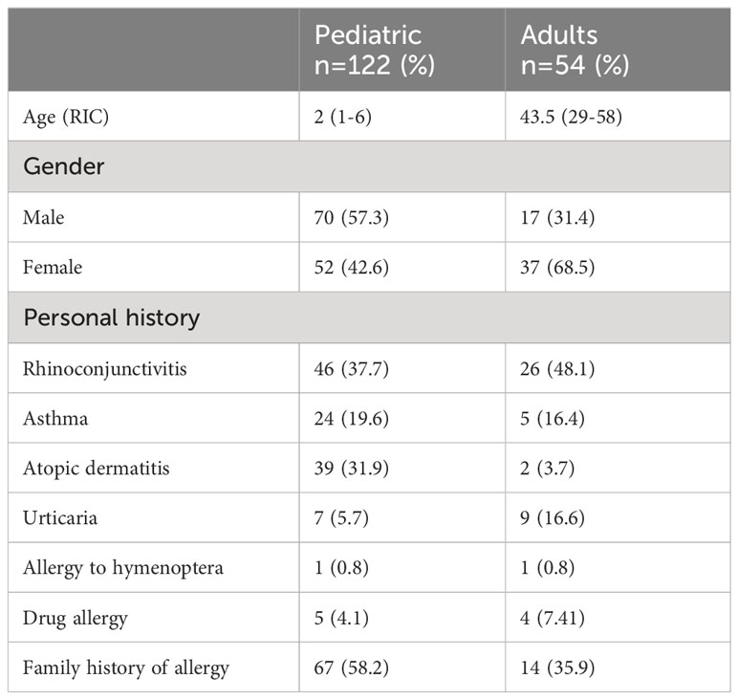Select the Age (RIC) row label
Viewport: 738px width, 700px height.
(x=66, y=117)
